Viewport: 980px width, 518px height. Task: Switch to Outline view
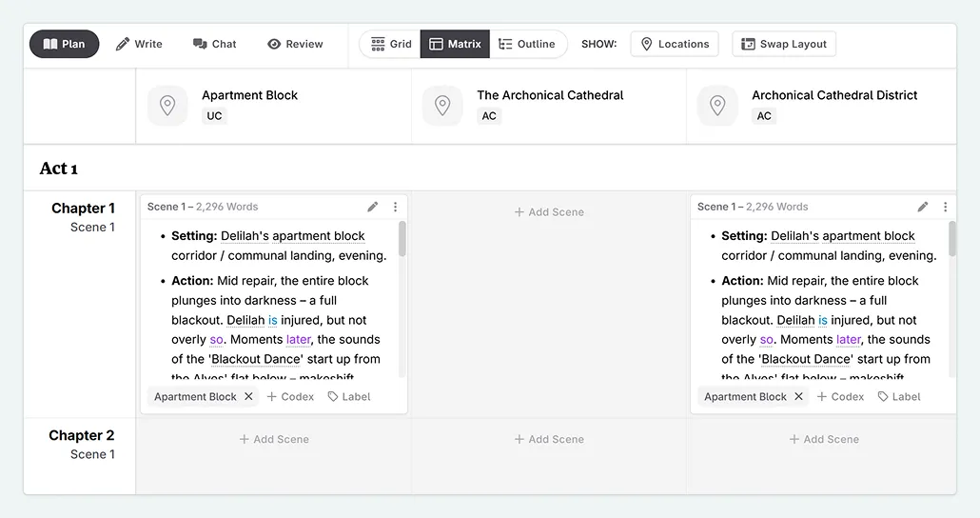click(527, 44)
